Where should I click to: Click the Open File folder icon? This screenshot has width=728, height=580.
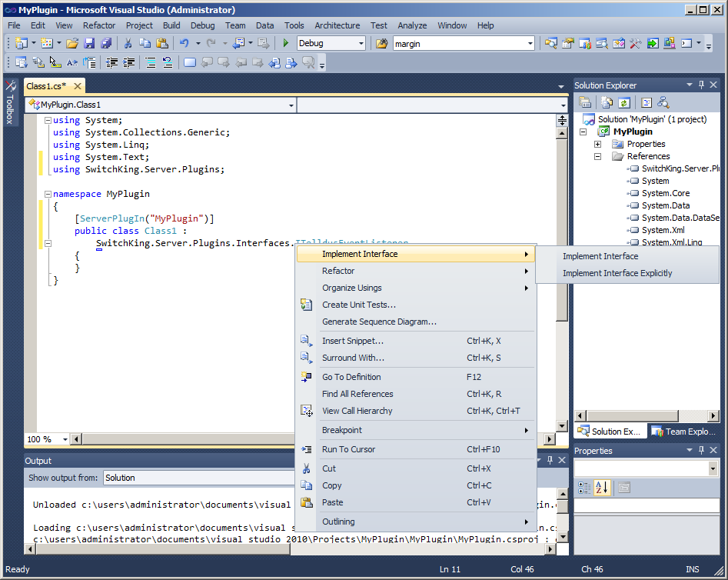click(72, 43)
